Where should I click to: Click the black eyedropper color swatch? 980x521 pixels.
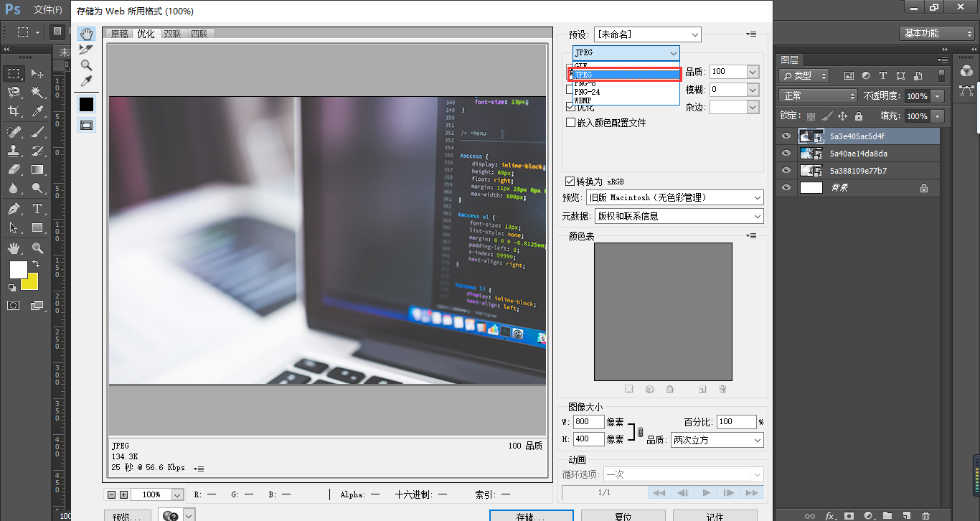pyautogui.click(x=86, y=104)
